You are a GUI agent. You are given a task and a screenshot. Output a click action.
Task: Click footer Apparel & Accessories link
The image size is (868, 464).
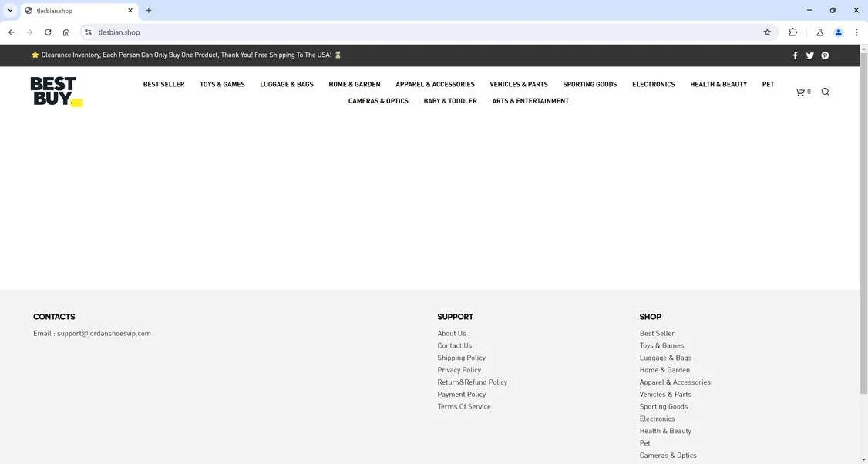[x=675, y=382]
